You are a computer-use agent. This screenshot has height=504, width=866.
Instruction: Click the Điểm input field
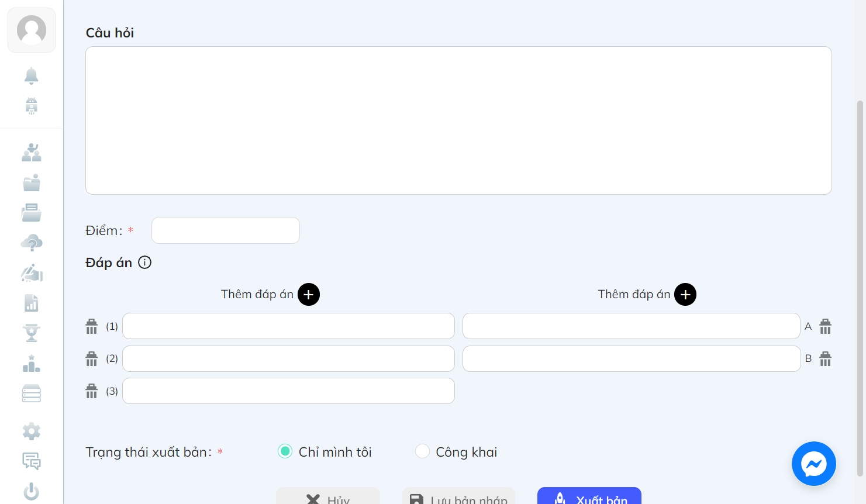click(226, 230)
